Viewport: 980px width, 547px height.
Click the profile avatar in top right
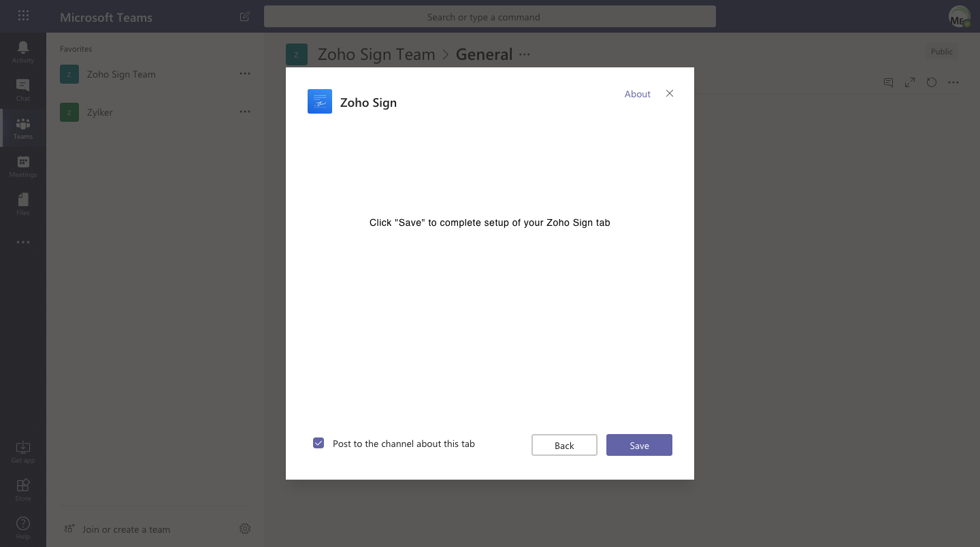pos(960,17)
